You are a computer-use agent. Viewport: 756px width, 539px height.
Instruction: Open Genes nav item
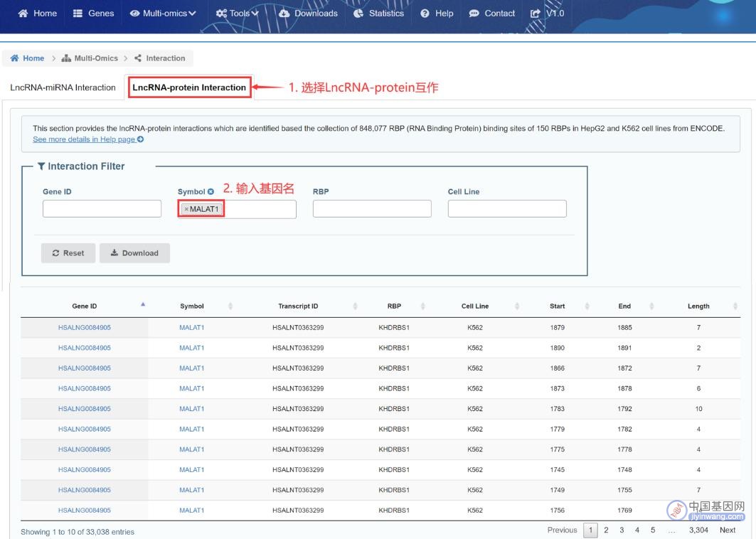point(94,14)
